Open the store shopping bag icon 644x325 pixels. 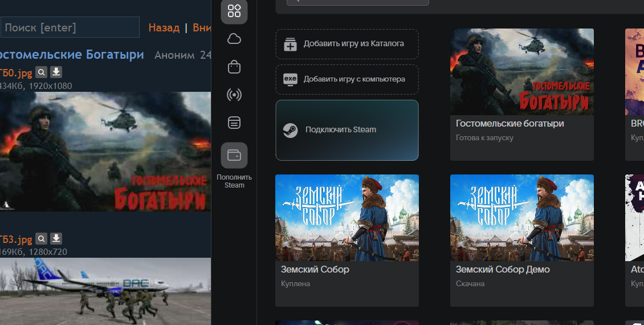pos(234,67)
